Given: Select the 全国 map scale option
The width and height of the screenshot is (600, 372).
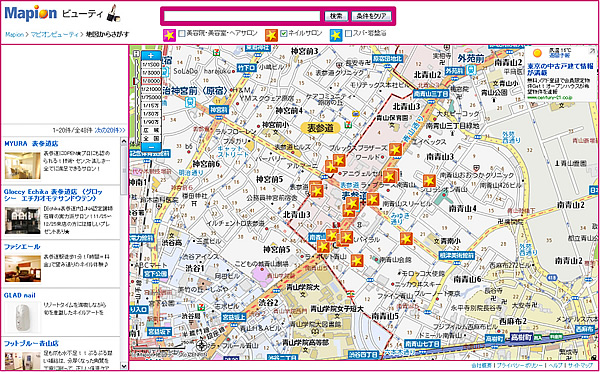Looking at the screenshot, I should click(151, 138).
